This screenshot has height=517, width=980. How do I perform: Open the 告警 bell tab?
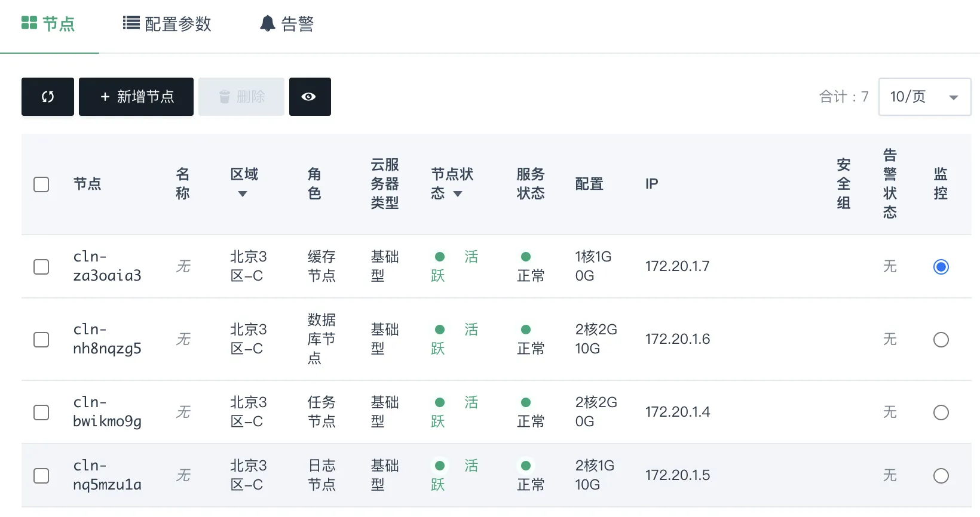(287, 24)
